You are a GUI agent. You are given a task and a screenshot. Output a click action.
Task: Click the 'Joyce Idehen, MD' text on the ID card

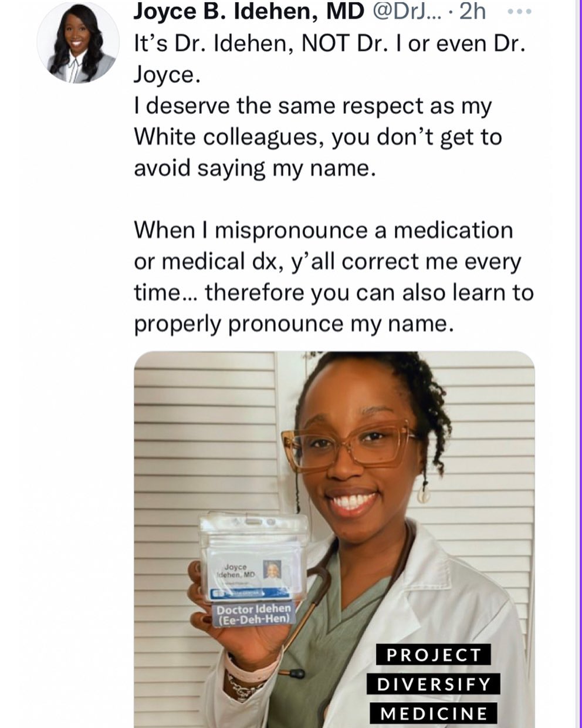pos(235,571)
